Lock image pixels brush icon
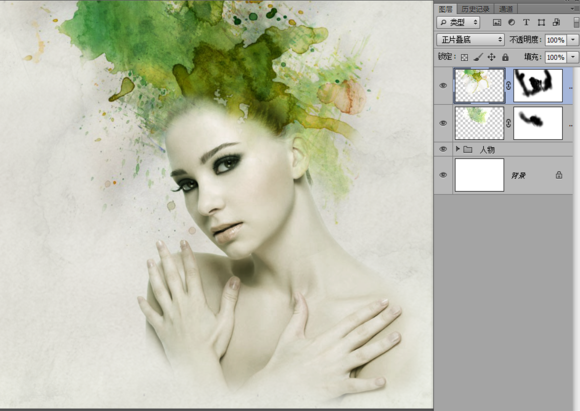This screenshot has width=580, height=411. [x=478, y=57]
